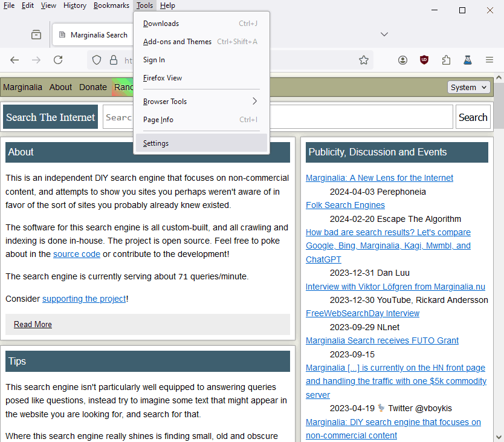Click the Read More link
This screenshot has height=442, width=504.
pyautogui.click(x=33, y=324)
